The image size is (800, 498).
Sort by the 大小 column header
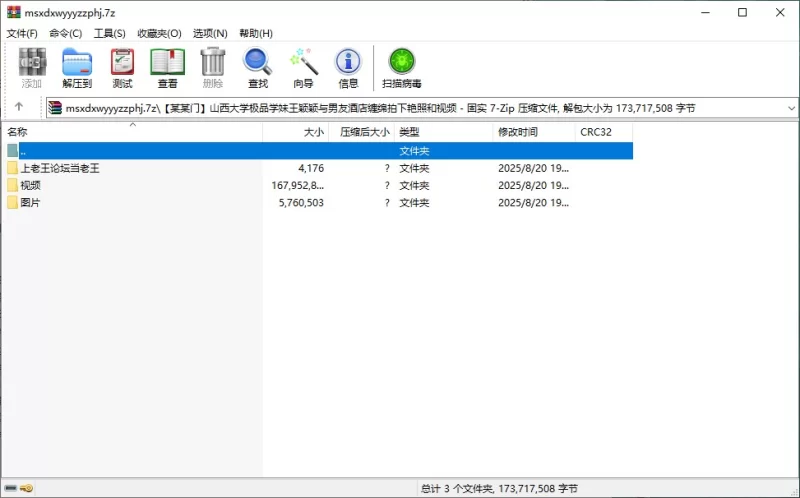click(x=296, y=132)
